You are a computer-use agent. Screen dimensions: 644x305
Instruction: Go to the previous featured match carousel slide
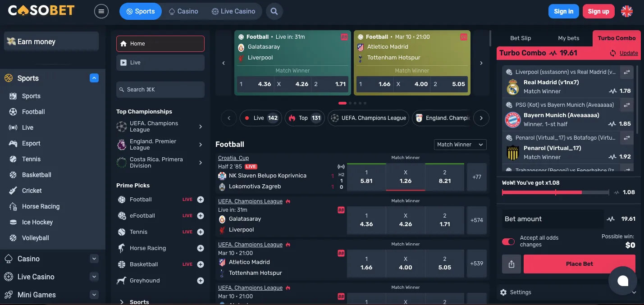pos(224,63)
